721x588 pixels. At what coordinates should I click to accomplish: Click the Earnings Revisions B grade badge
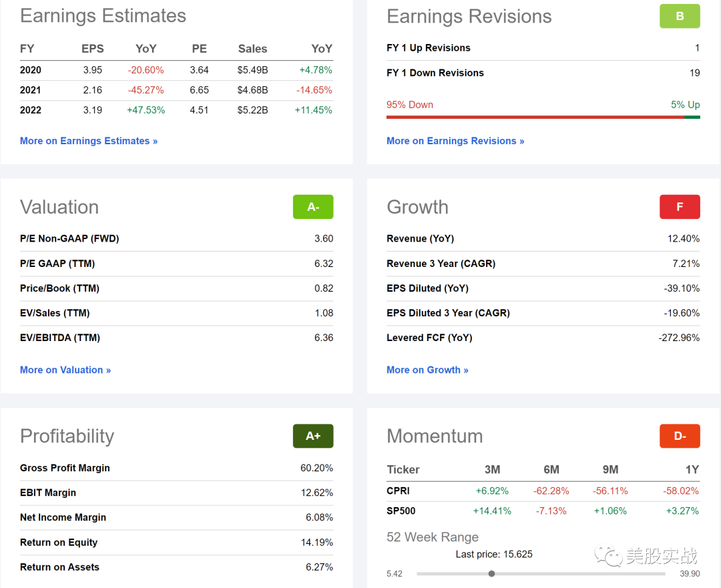(680, 16)
